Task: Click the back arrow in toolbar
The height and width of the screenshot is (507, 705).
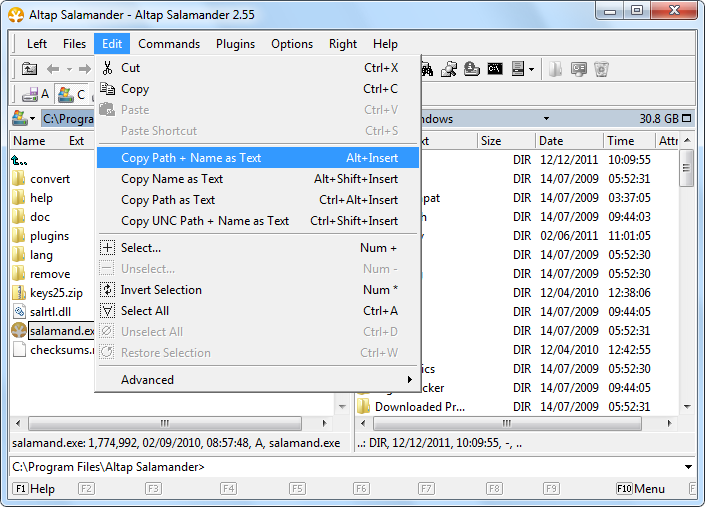Action: pyautogui.click(x=53, y=69)
